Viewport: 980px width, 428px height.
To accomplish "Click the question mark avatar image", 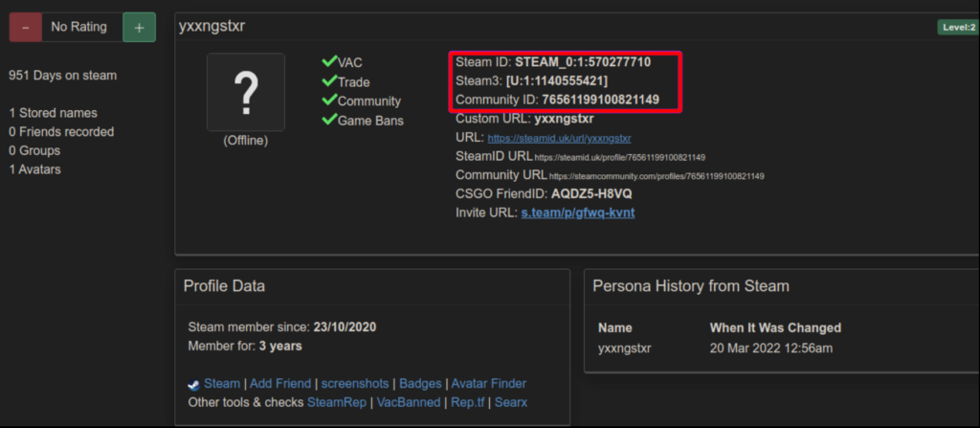I will [246, 93].
